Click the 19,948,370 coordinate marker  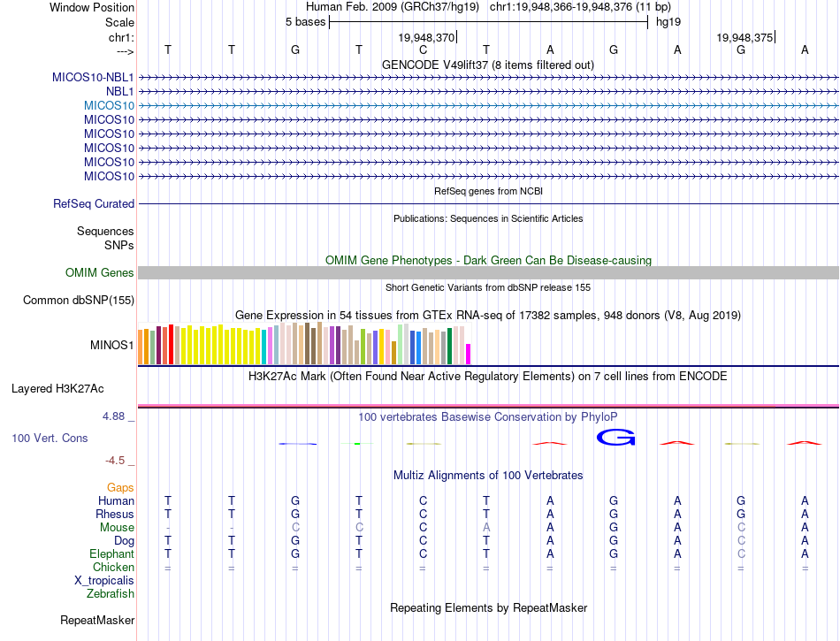click(x=426, y=37)
